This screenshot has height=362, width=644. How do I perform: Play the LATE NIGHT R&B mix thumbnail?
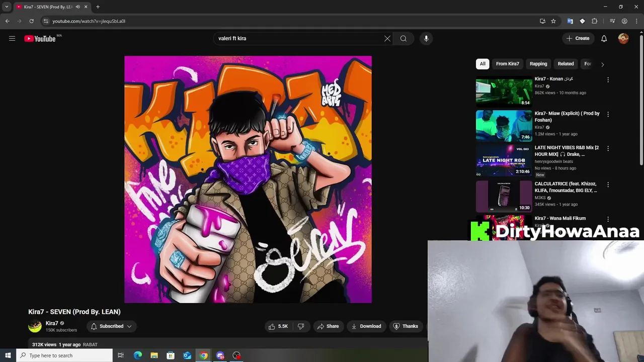pyautogui.click(x=504, y=160)
